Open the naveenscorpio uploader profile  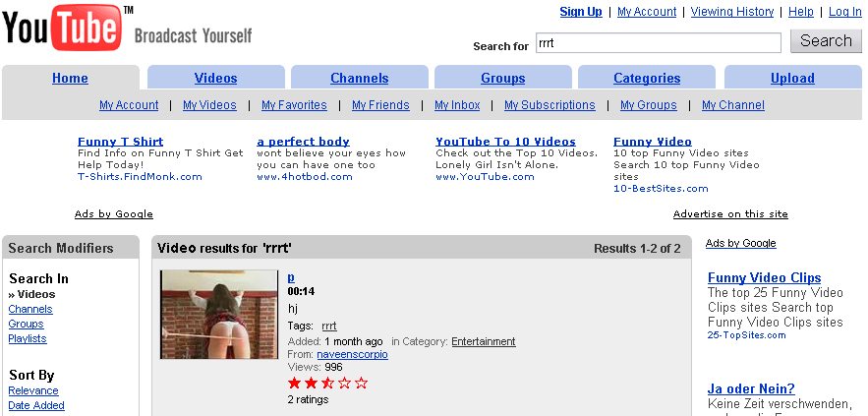tap(352, 354)
